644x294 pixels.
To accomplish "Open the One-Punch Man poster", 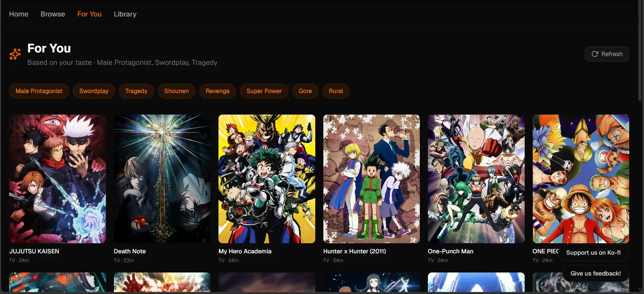I will (x=476, y=179).
